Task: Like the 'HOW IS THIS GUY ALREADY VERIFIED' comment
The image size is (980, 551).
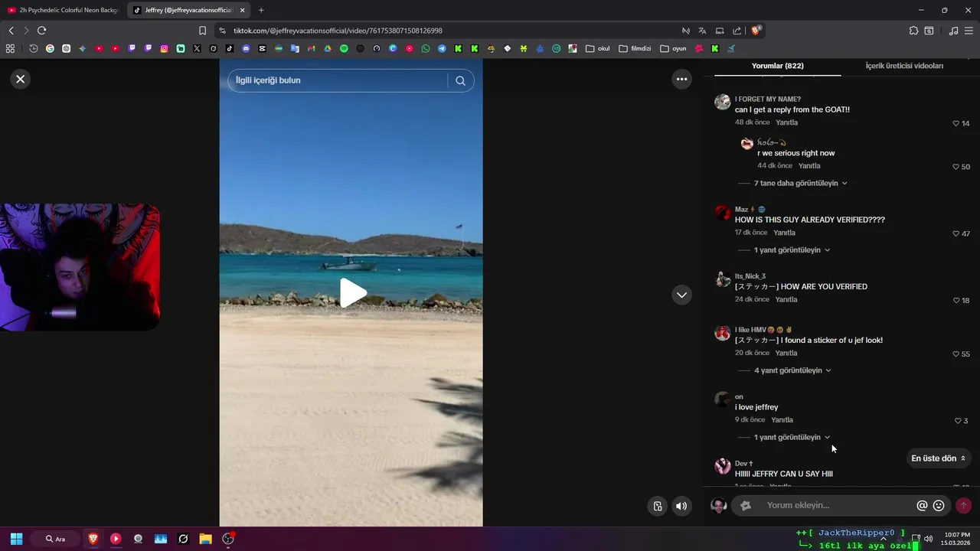Action: point(955,233)
